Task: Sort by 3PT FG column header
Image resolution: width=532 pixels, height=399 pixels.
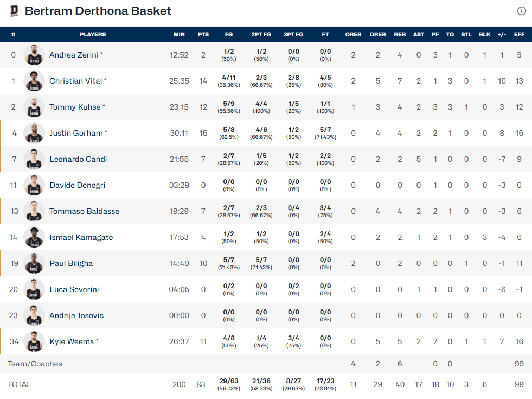Action: (x=293, y=34)
